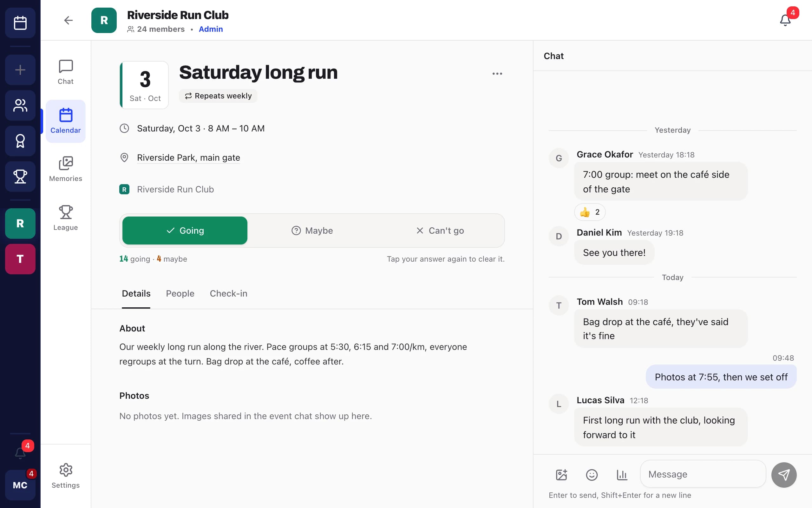Select the Maybe RSVP option
This screenshot has width=812, height=508.
(x=312, y=231)
